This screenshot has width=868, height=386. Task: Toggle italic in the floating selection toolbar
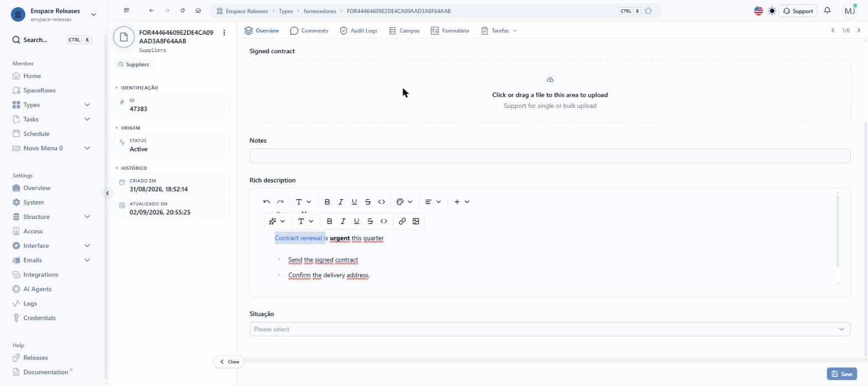pyautogui.click(x=343, y=221)
